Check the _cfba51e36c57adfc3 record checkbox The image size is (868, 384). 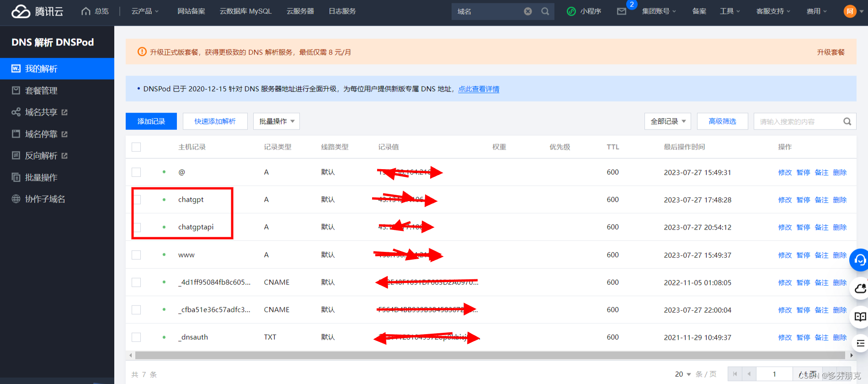point(136,310)
